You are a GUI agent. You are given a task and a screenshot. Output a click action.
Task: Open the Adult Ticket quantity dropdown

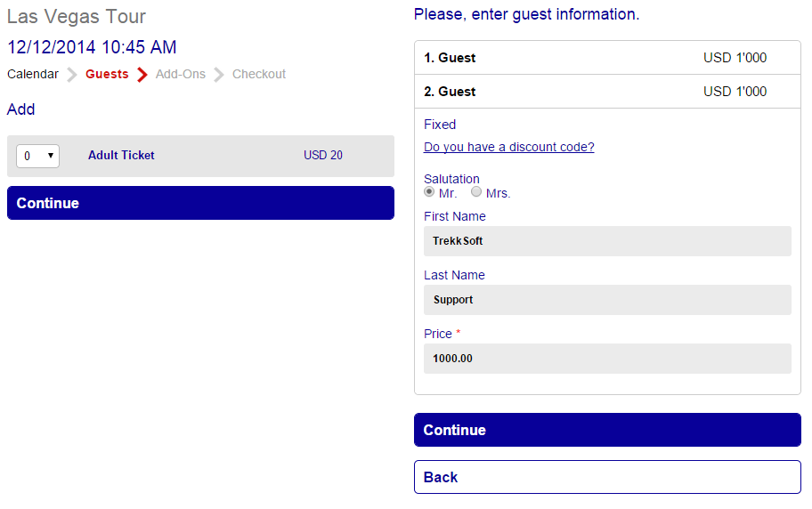pos(37,156)
